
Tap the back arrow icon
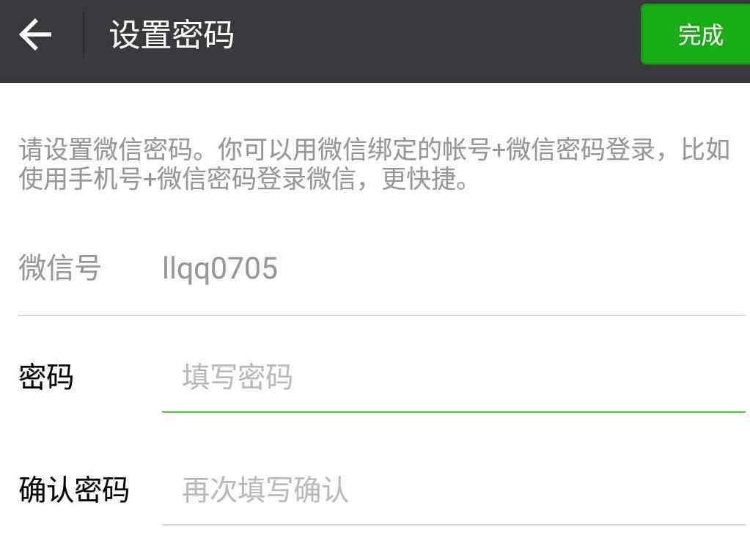click(35, 34)
